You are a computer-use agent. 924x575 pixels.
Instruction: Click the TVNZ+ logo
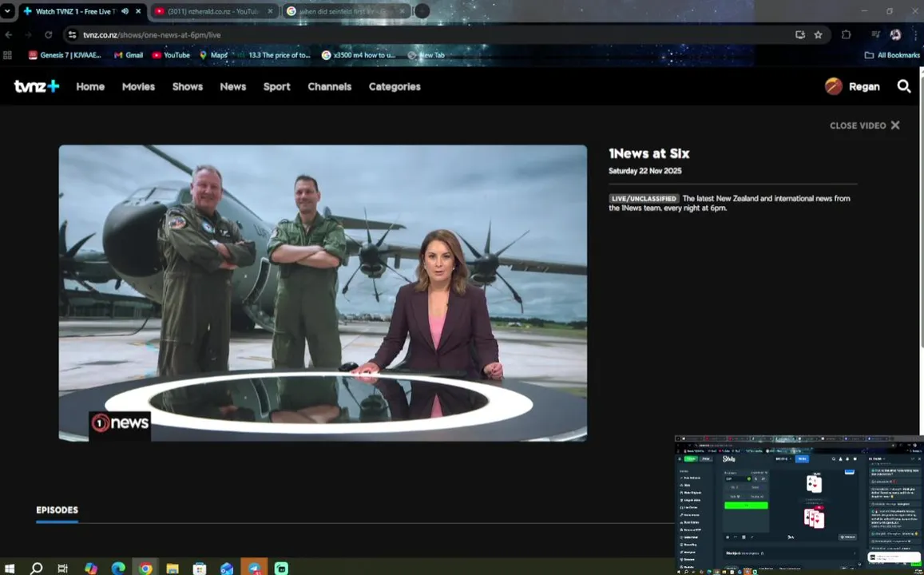click(37, 86)
